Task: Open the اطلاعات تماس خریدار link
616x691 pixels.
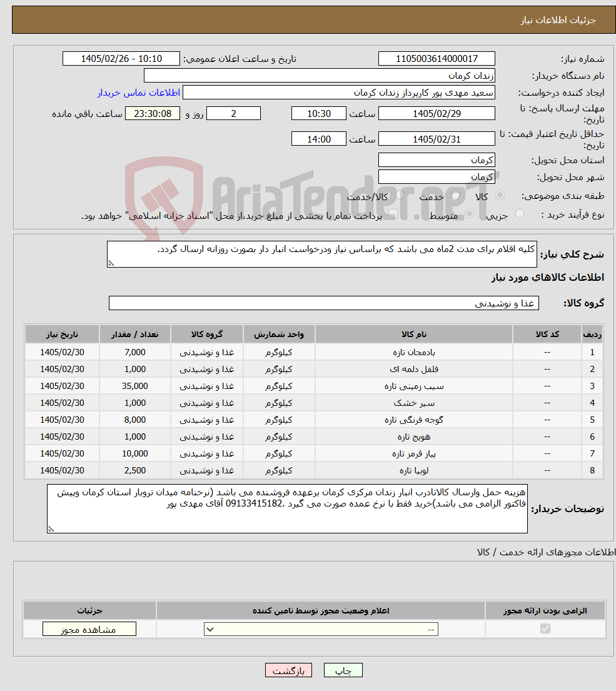Action: 138,93
